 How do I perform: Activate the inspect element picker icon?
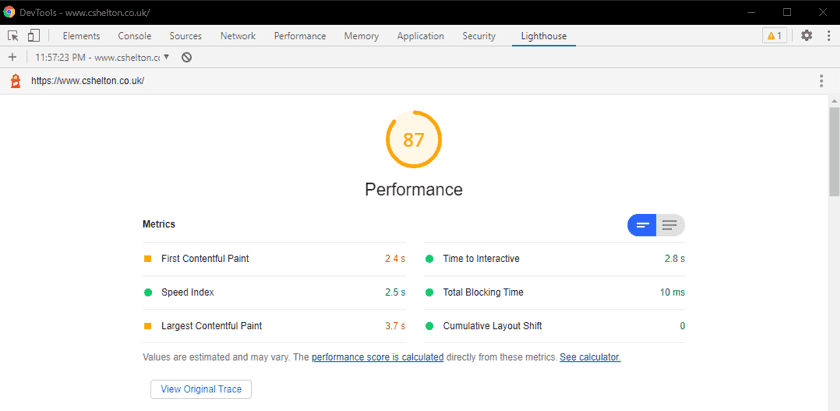pyautogui.click(x=13, y=36)
